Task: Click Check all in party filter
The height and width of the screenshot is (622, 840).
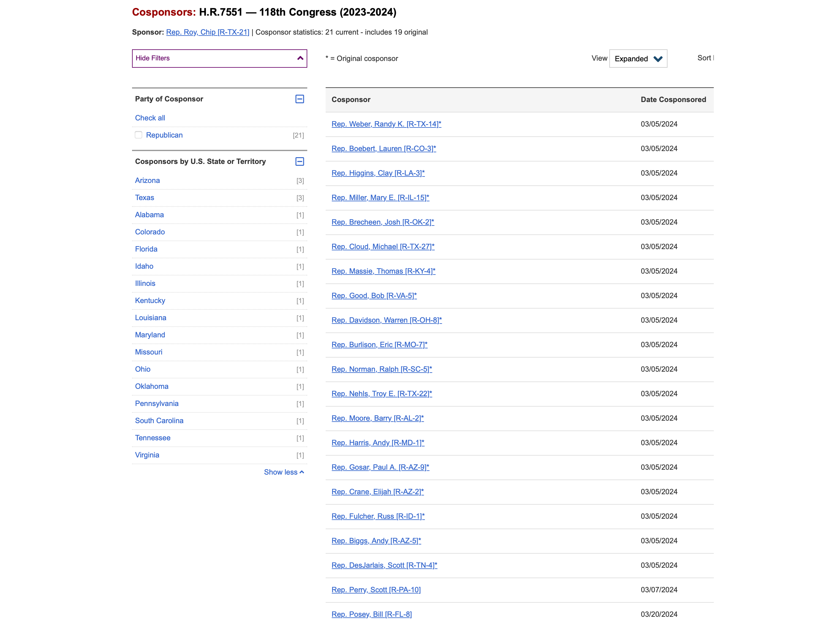Action: 150,118
